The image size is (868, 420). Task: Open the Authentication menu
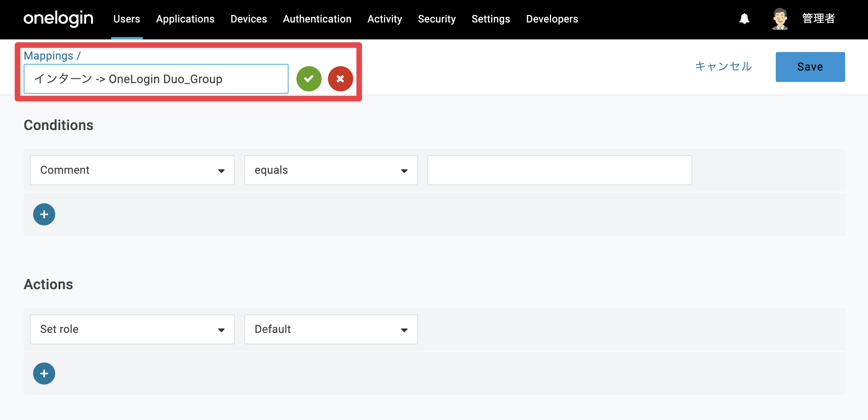[x=317, y=19]
